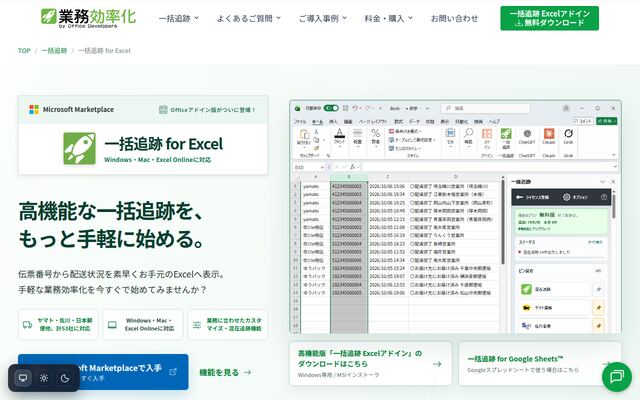The width and height of the screenshot is (640, 400).
Task: Click the large rocket icon beside 一括追跡 for Excel
Action: 80,149
